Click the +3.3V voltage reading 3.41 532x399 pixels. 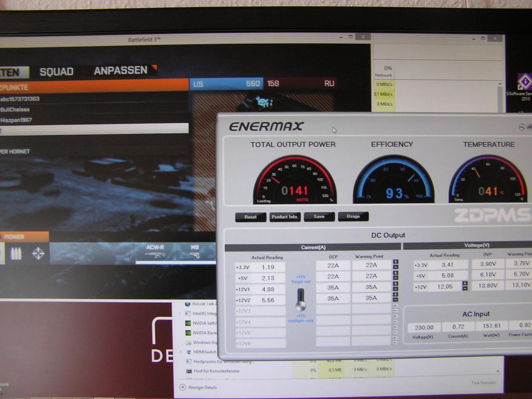[448, 265]
